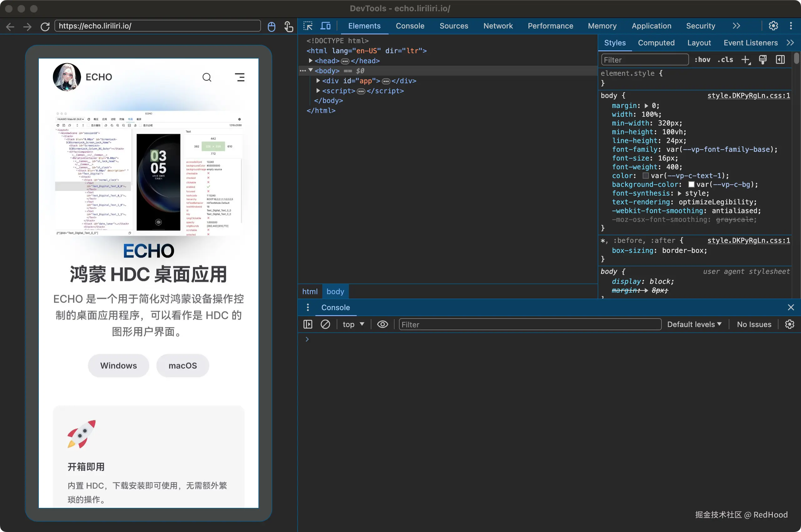This screenshot has width=801, height=532.
Task: Open the Default levels dropdown
Action: coord(694,324)
